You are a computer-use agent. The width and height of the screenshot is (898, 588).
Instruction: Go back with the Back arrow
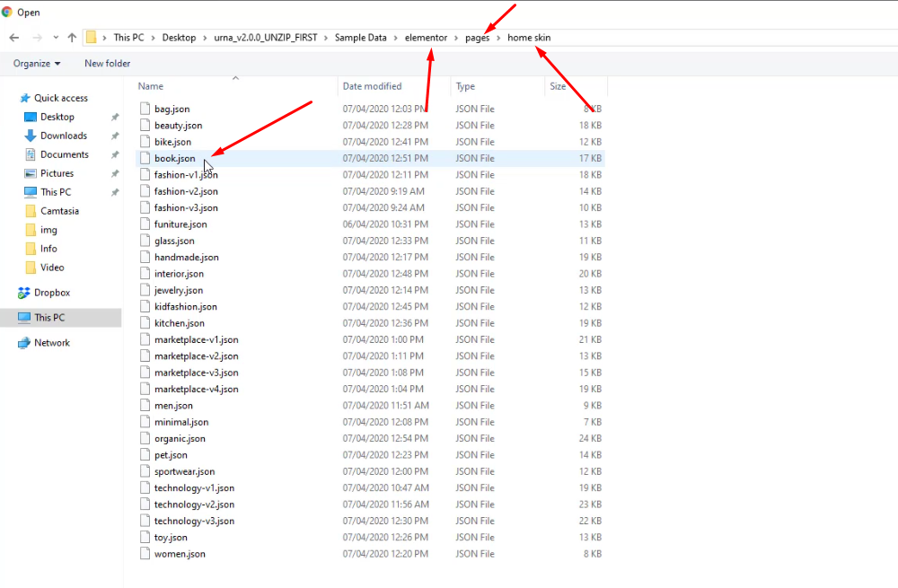click(x=14, y=38)
